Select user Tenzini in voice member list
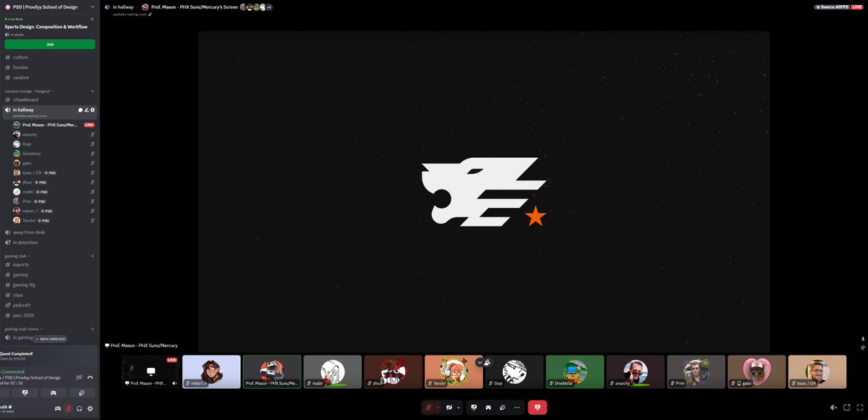 coord(54,220)
